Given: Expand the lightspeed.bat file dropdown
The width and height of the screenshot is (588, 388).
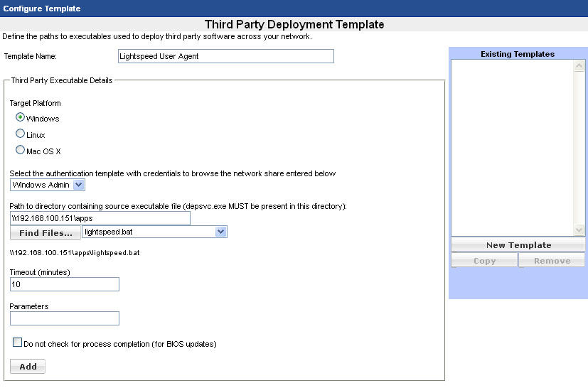Looking at the screenshot, I should (221, 232).
